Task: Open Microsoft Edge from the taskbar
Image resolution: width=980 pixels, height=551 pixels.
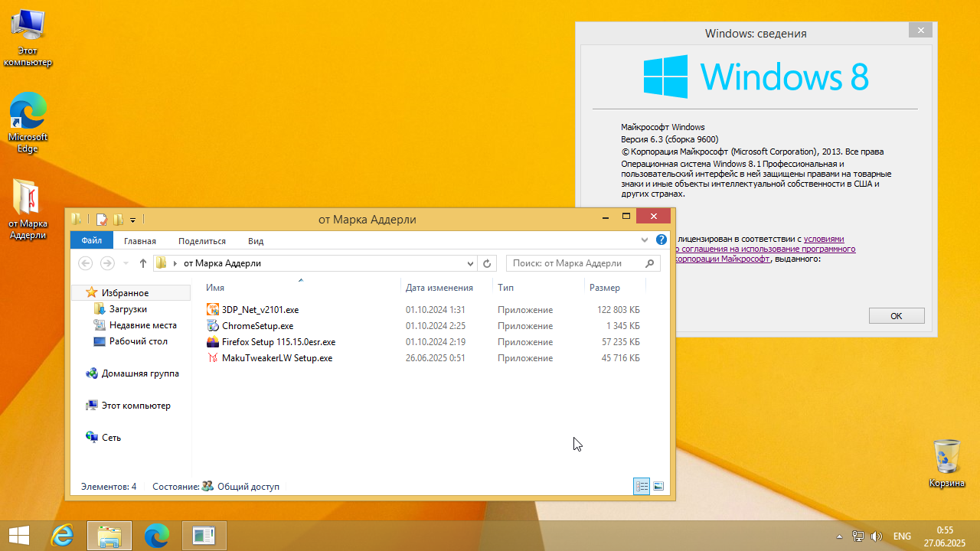Action: pos(157,536)
